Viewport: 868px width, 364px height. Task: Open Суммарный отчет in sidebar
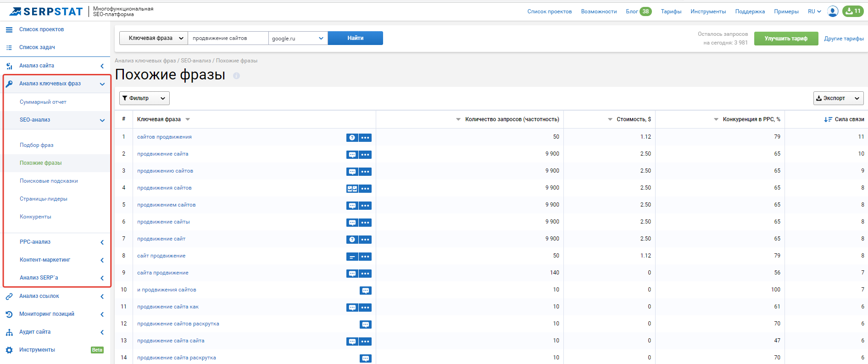pyautogui.click(x=43, y=102)
